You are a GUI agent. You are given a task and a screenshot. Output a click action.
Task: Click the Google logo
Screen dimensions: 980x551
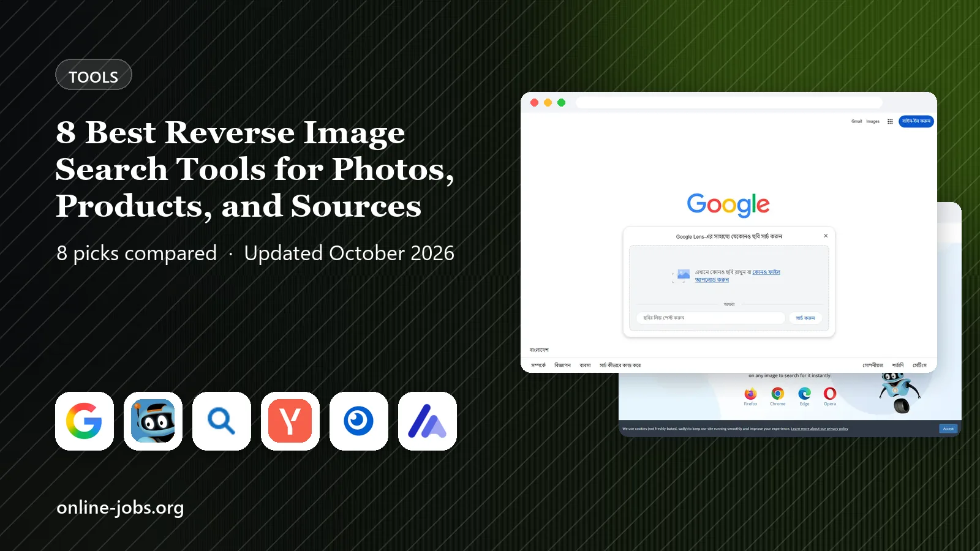coord(728,205)
